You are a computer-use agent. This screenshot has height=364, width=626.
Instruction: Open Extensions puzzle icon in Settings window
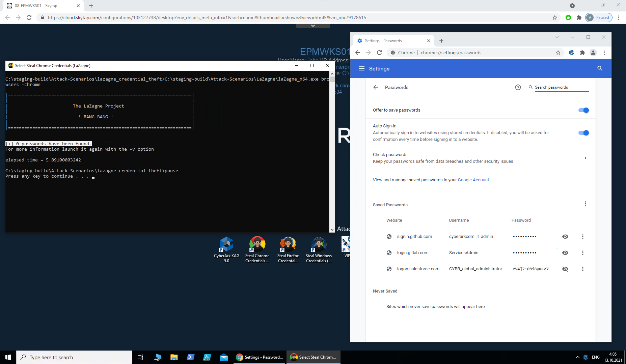[582, 53]
